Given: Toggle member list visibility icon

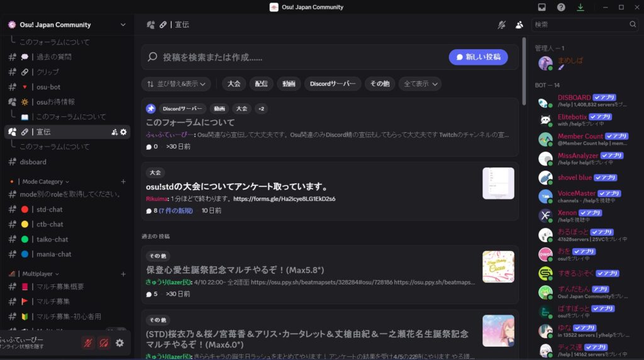Looking at the screenshot, I should (519, 25).
